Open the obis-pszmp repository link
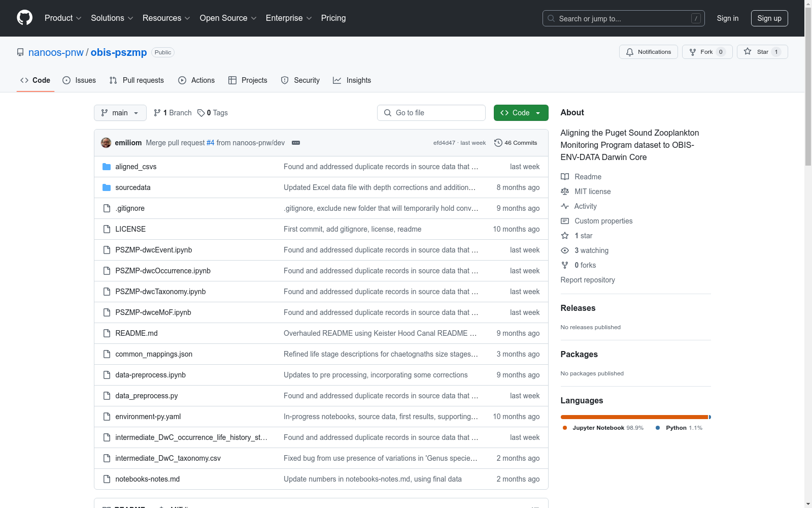The height and width of the screenshot is (508, 812). click(x=119, y=52)
